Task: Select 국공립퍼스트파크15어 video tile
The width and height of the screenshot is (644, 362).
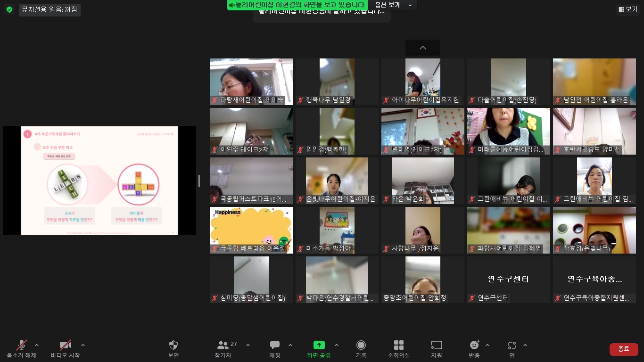Action: (x=251, y=181)
